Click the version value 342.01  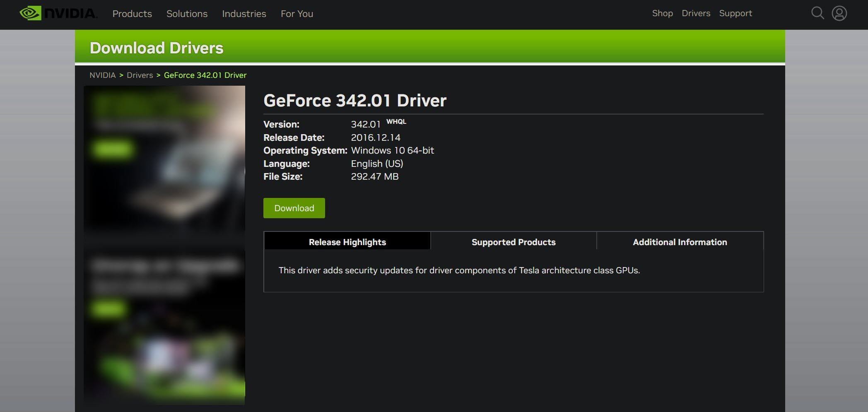(x=366, y=124)
